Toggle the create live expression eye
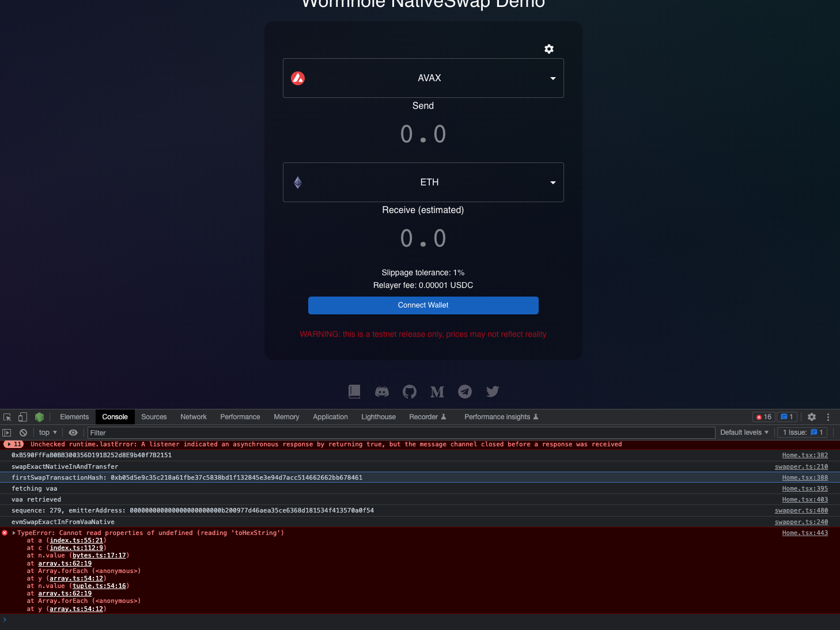 click(x=73, y=432)
